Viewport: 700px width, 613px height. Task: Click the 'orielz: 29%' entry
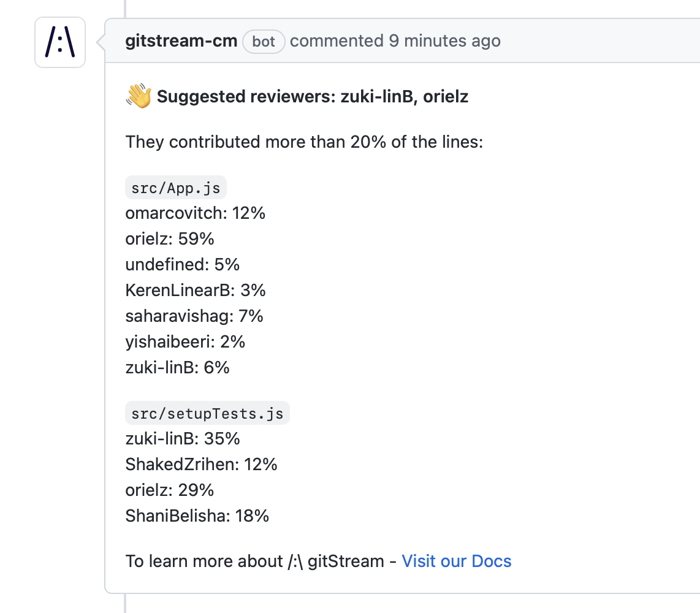tap(170, 490)
